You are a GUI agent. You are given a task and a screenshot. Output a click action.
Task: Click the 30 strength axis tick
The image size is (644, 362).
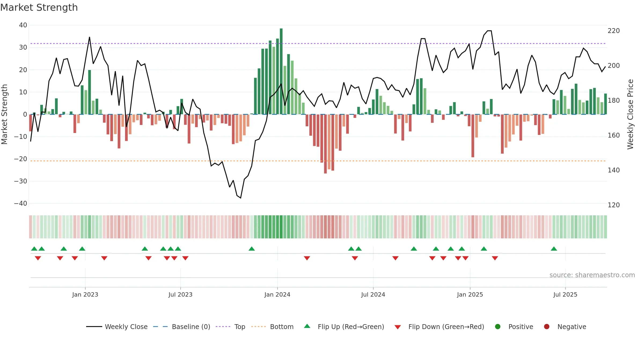coord(23,47)
